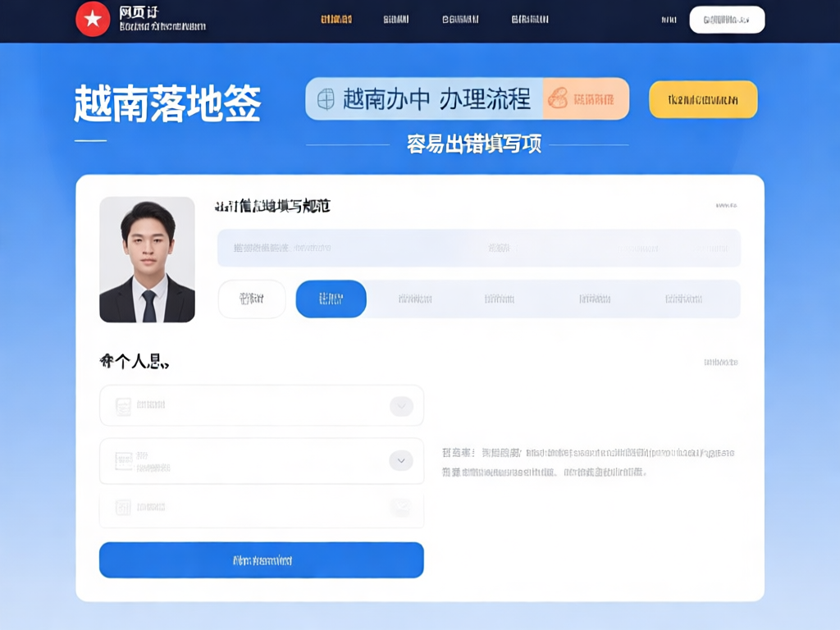Open the fourth navigation item in header
The image size is (840, 630).
click(x=531, y=20)
